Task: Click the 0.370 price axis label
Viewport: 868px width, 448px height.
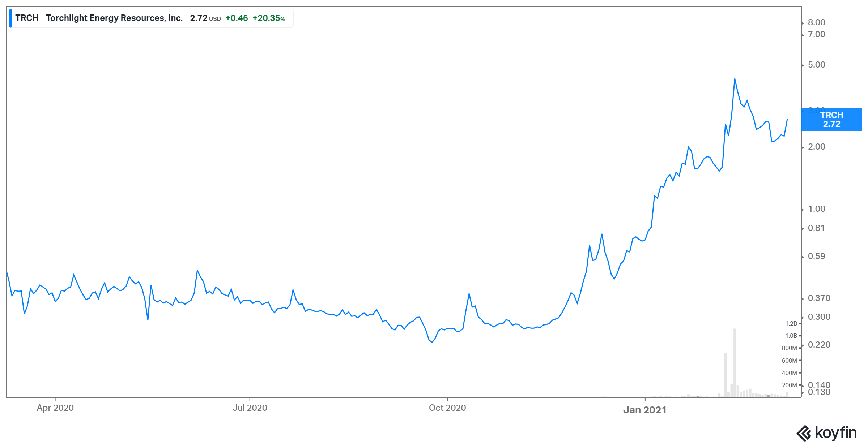Action: 819,298
